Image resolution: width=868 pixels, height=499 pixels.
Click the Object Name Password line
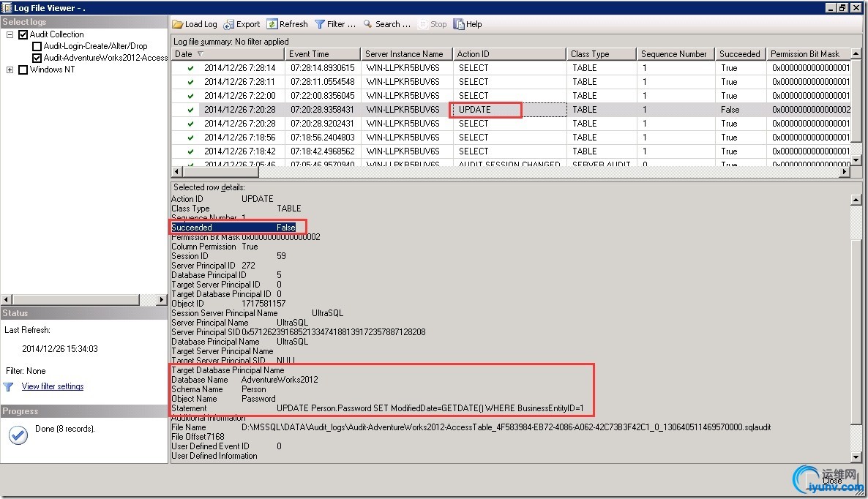pyautogui.click(x=223, y=399)
